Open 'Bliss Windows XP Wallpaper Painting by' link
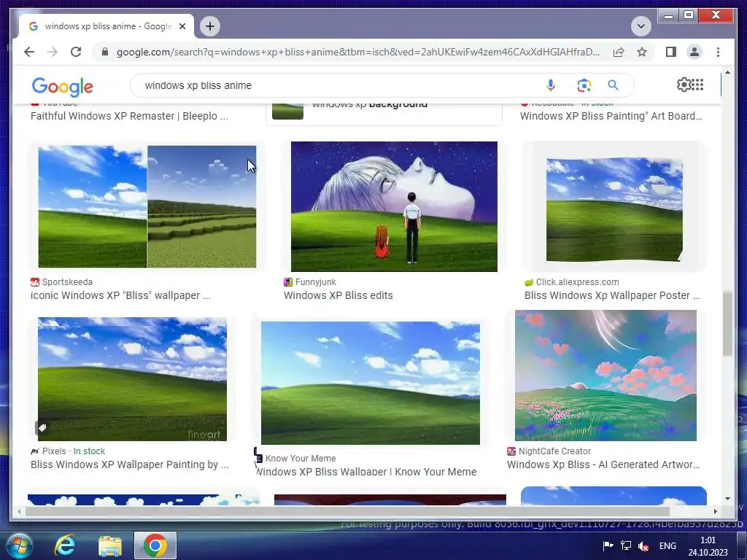 coord(130,464)
